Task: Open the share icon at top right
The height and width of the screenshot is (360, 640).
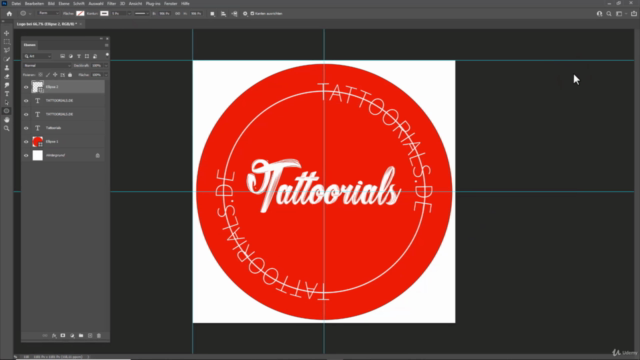Action: click(x=634, y=13)
